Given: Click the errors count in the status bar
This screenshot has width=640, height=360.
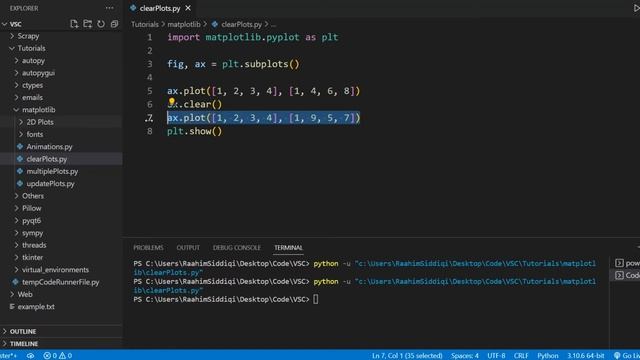Looking at the screenshot, I should click(x=50, y=356).
